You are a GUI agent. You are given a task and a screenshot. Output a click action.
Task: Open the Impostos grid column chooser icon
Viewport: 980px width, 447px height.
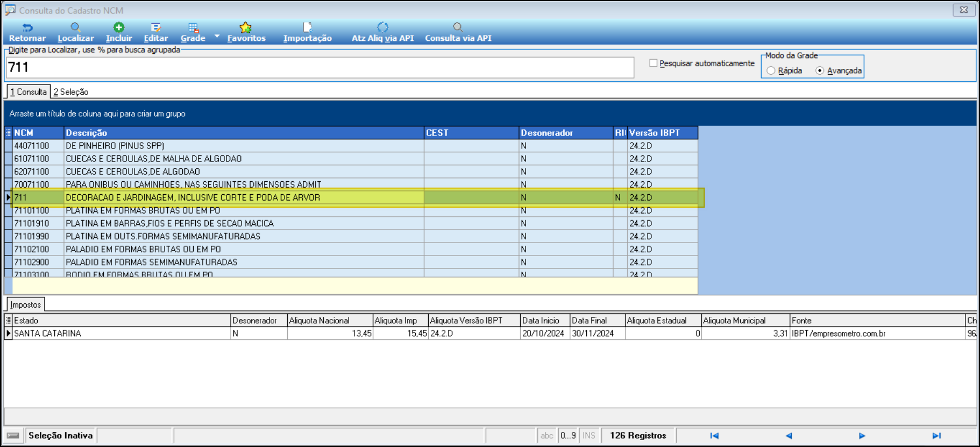(8, 321)
